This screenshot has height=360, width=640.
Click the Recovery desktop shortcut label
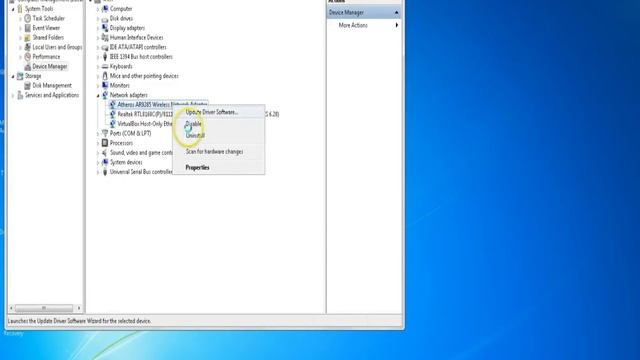(x=13, y=333)
